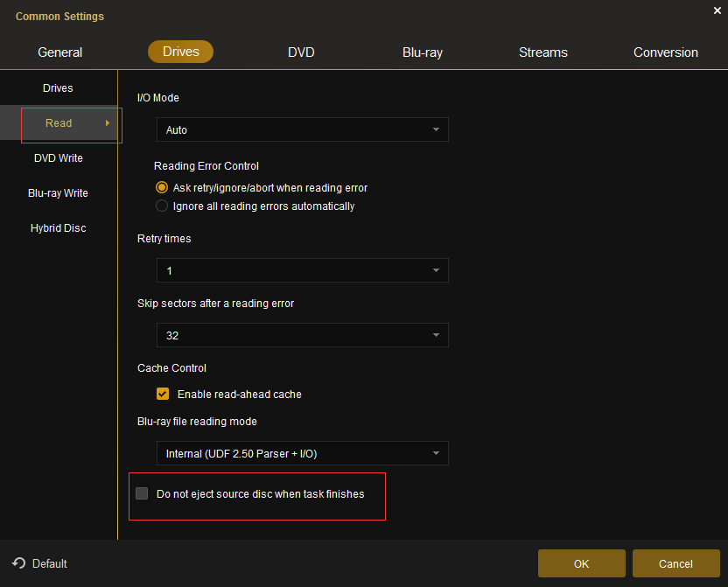Expand the Retry times dropdown
Screen dimensions: 728x587
click(302, 270)
